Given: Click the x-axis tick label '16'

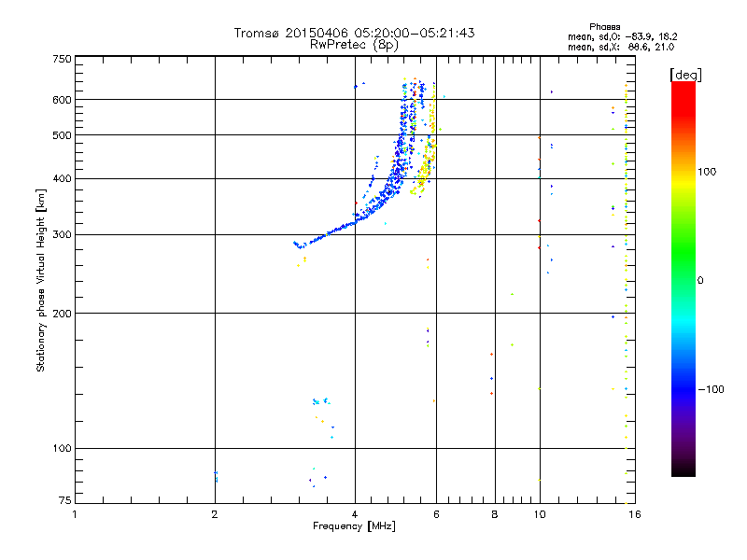Looking at the screenshot, I should coord(635,514).
